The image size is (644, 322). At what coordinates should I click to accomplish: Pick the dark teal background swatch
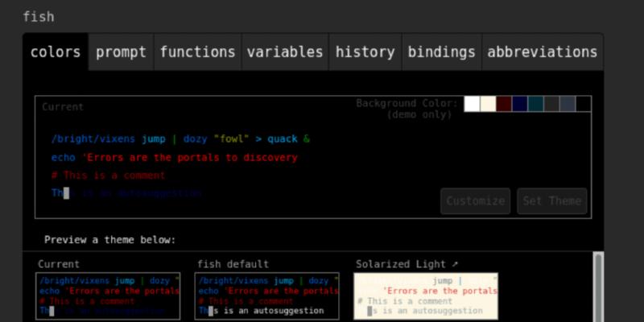(x=535, y=104)
